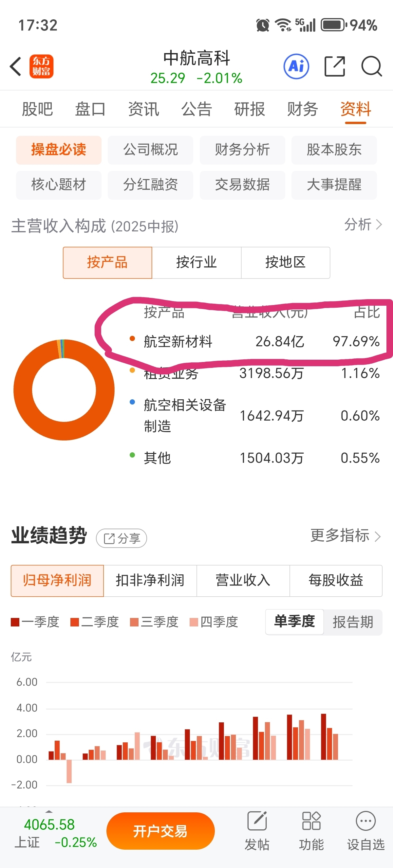Open the 功能 functions grid icon
Image resolution: width=393 pixels, height=868 pixels.
coord(311,821)
